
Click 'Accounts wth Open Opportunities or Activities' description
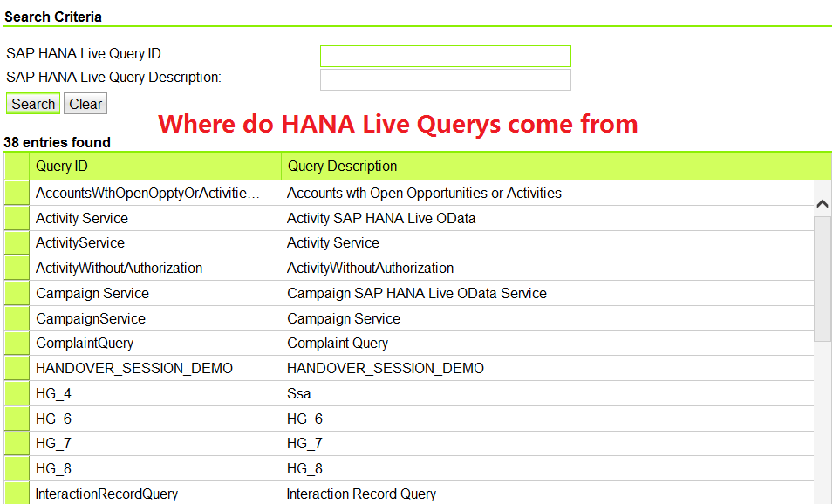(x=424, y=193)
